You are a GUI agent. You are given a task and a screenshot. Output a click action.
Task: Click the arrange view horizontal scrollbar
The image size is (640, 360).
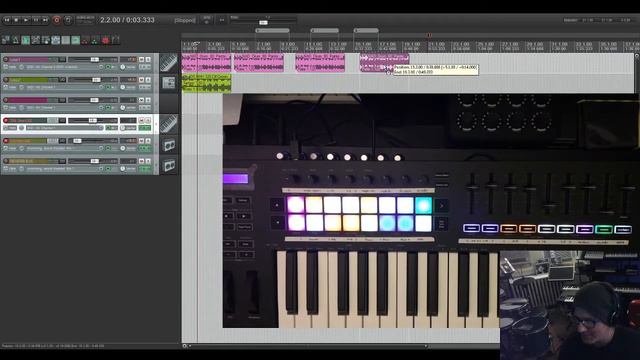[308, 346]
